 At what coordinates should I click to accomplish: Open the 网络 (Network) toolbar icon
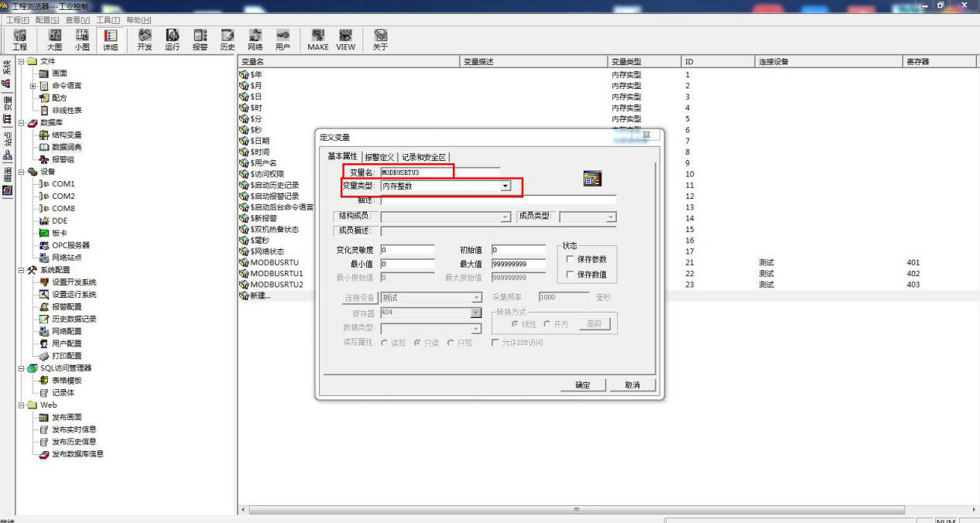pos(255,39)
